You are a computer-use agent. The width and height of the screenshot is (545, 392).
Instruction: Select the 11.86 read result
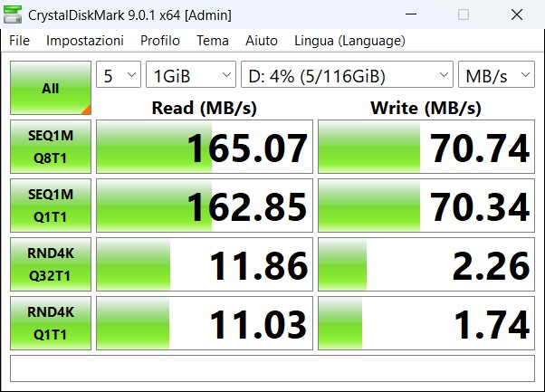pos(205,264)
